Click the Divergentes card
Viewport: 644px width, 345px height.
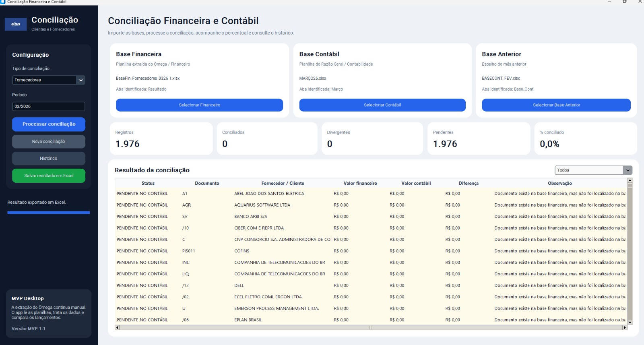coord(372,138)
